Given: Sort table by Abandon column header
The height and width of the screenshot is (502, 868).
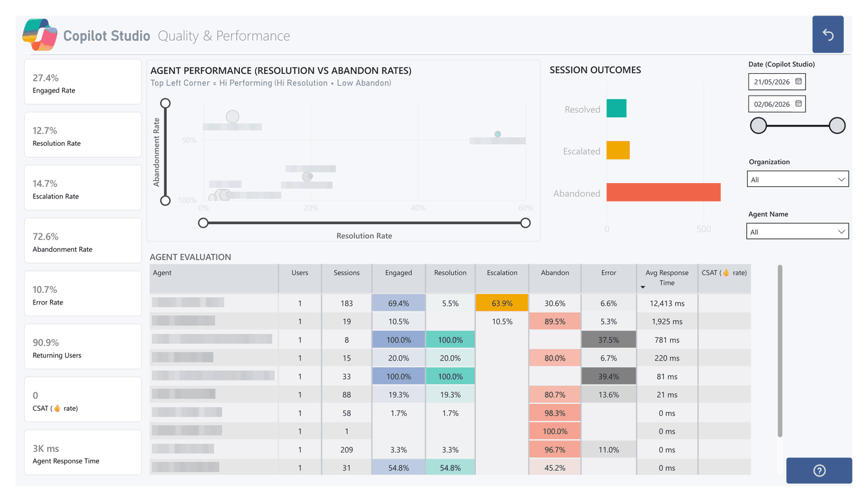Looking at the screenshot, I should pos(555,279).
